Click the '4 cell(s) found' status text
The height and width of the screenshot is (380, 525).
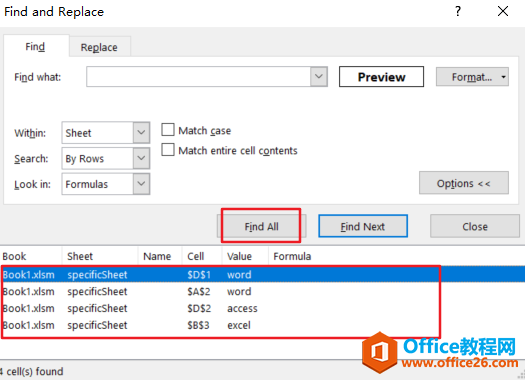(x=31, y=371)
